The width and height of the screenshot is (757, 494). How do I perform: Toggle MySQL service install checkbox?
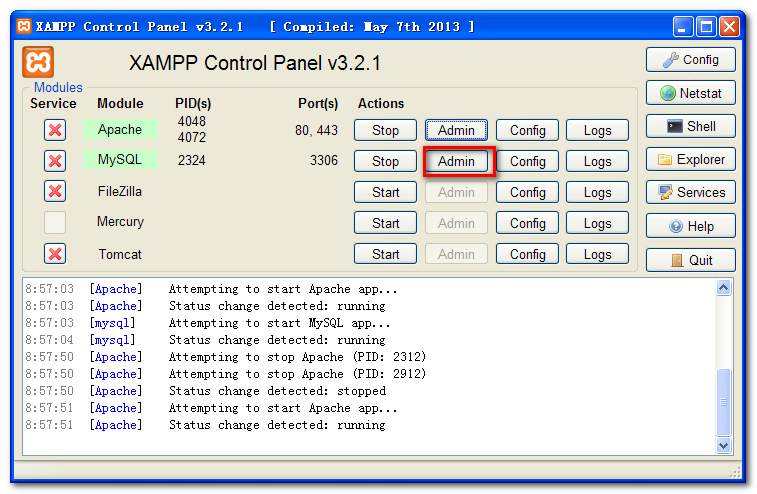(55, 161)
